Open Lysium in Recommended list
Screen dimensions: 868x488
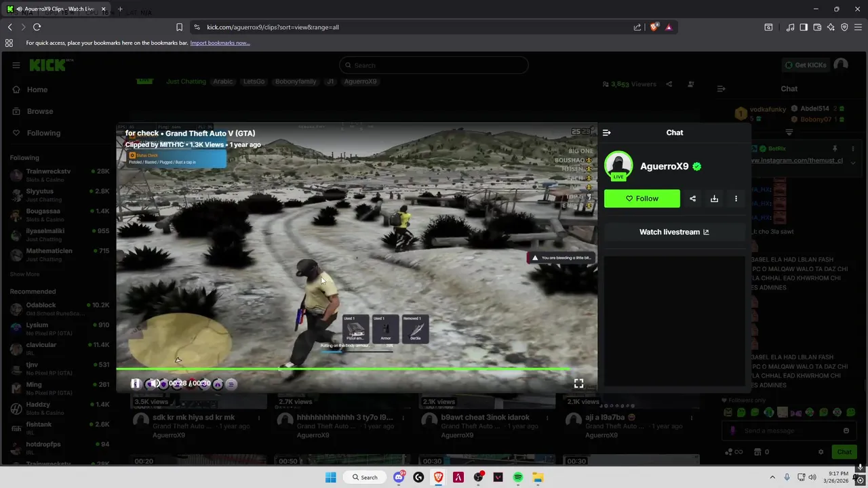(x=60, y=329)
